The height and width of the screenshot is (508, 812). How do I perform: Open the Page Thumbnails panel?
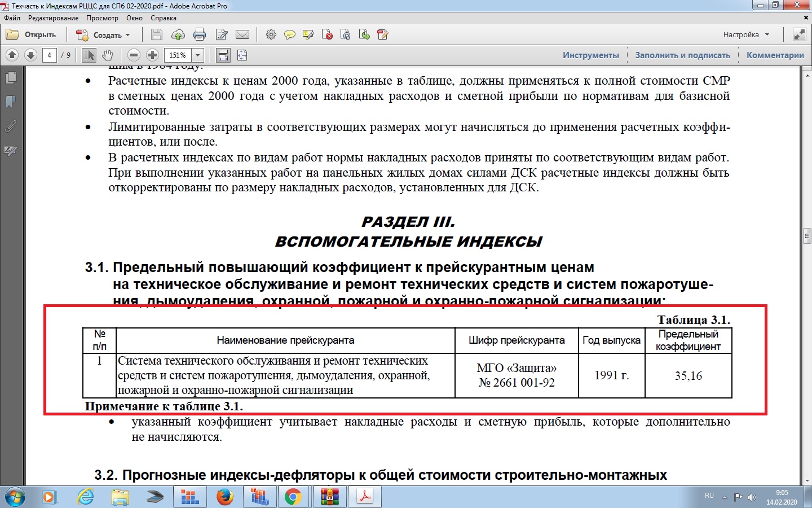[11, 78]
